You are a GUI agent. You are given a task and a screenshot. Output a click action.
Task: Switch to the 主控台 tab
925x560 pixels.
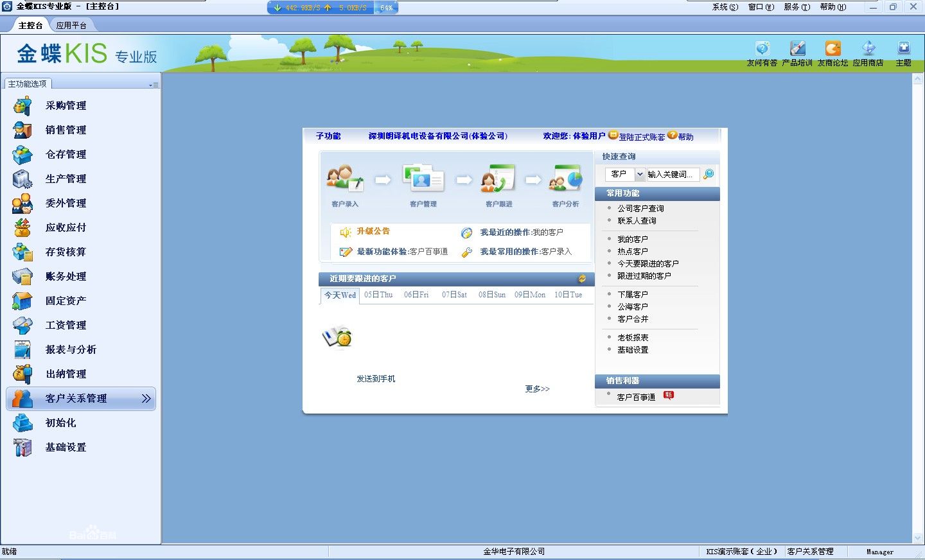[30, 25]
